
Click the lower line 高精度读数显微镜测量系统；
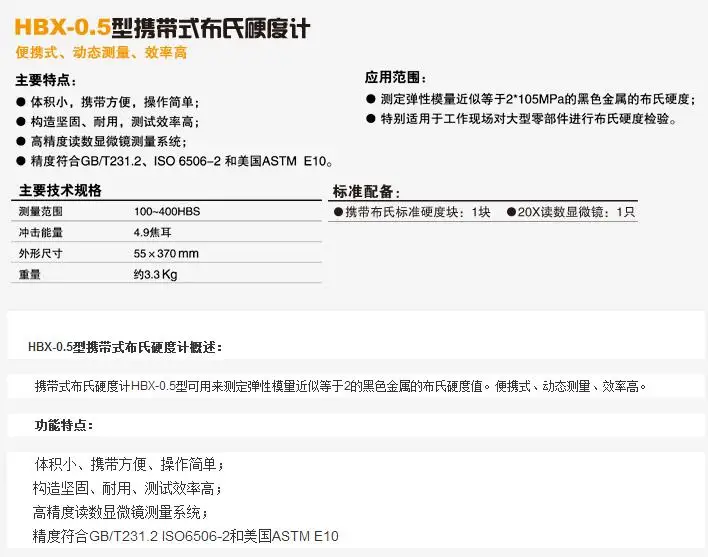(x=121, y=512)
